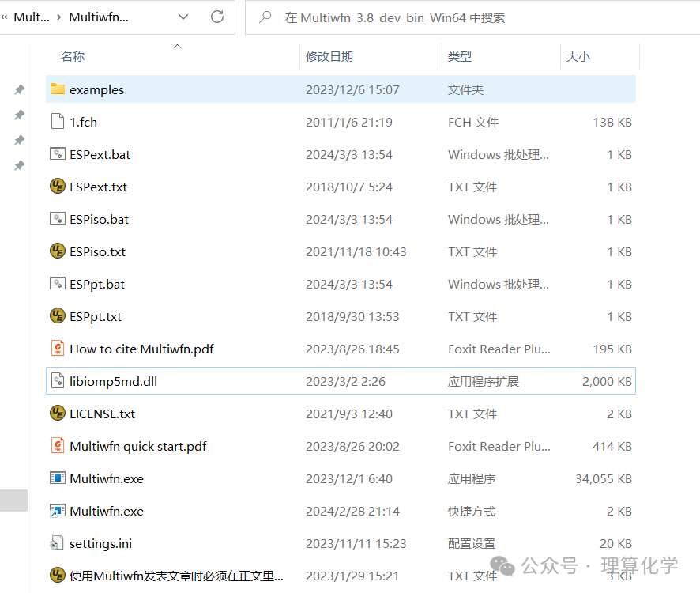The image size is (700, 593).
Task: Click the LICENSE.txt file icon
Action: [x=57, y=414]
